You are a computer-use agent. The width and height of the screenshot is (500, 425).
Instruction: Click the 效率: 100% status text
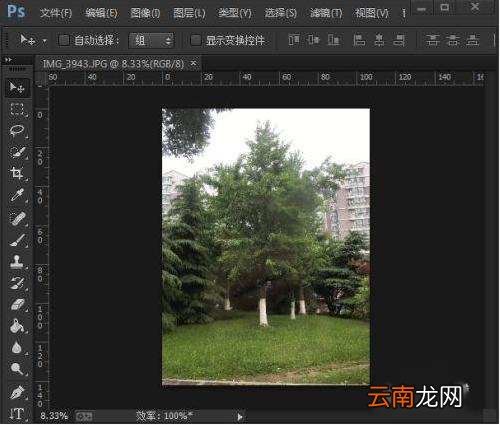pyautogui.click(x=164, y=416)
